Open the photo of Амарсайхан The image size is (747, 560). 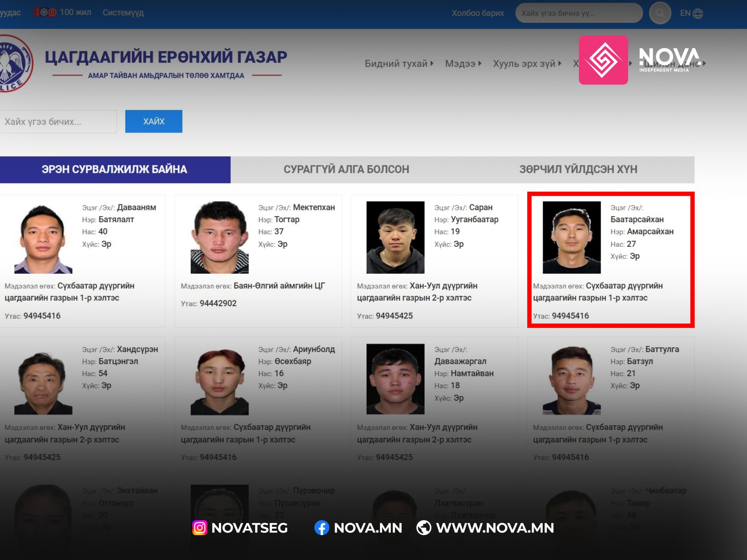(572, 237)
